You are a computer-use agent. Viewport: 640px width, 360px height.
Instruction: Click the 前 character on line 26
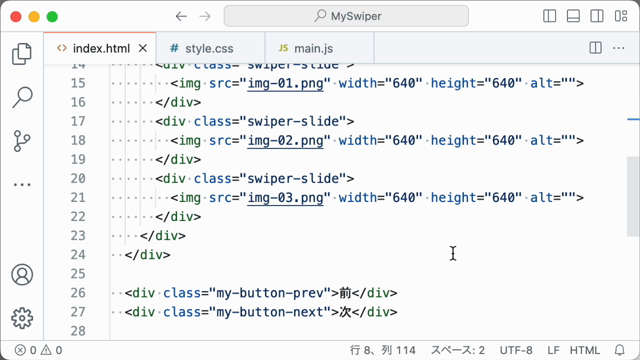point(345,293)
